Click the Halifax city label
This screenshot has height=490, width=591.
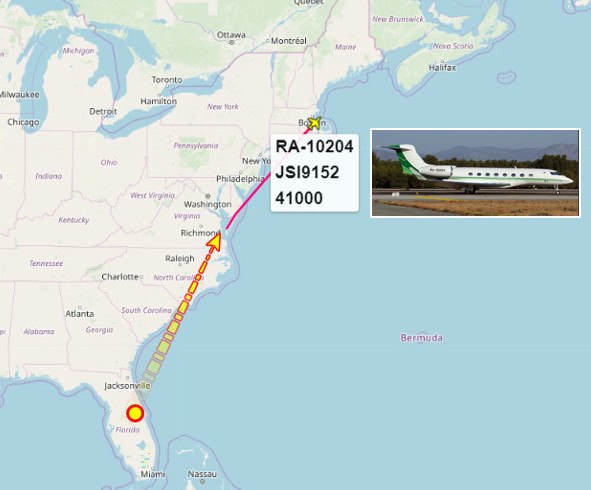pyautogui.click(x=442, y=68)
